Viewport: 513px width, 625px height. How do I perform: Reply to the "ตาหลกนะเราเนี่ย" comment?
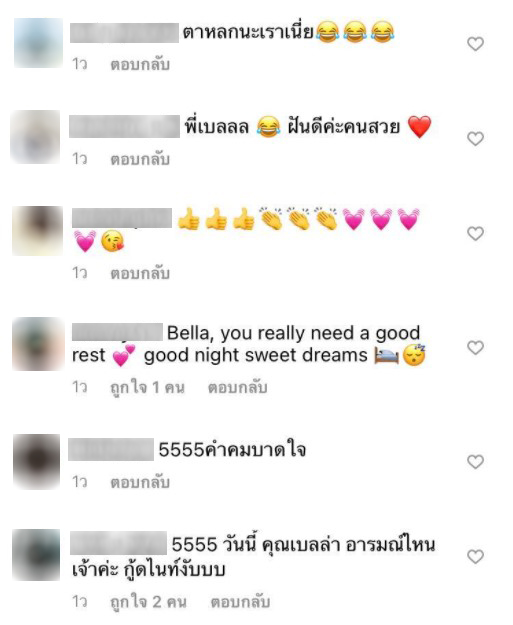[140, 64]
